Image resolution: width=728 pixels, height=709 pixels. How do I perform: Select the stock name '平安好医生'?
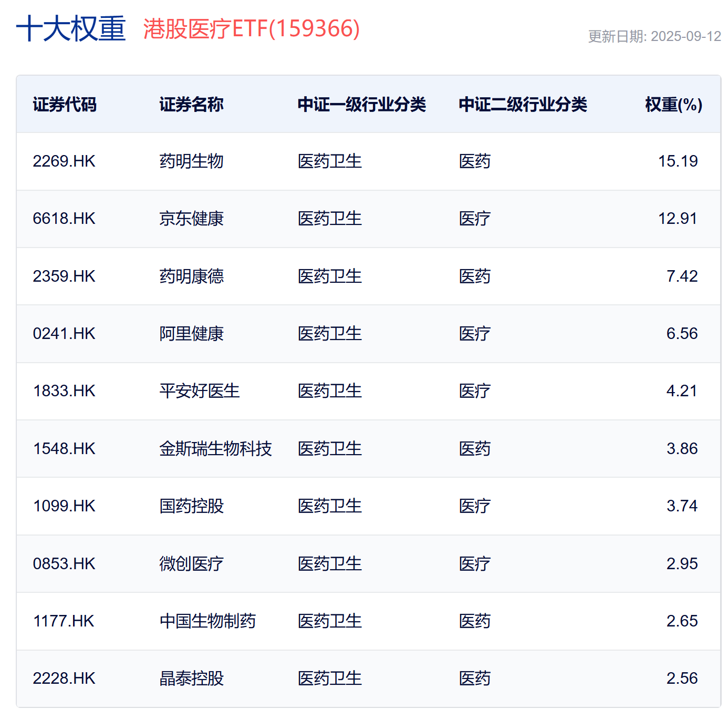tap(200, 391)
